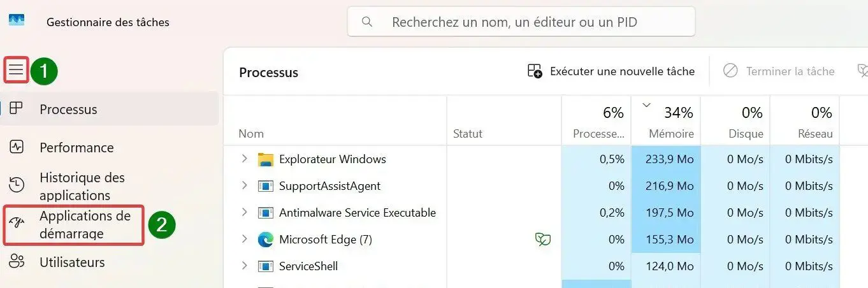Click the Terminer la tâche button
This screenshot has width=868, height=288.
click(x=779, y=71)
